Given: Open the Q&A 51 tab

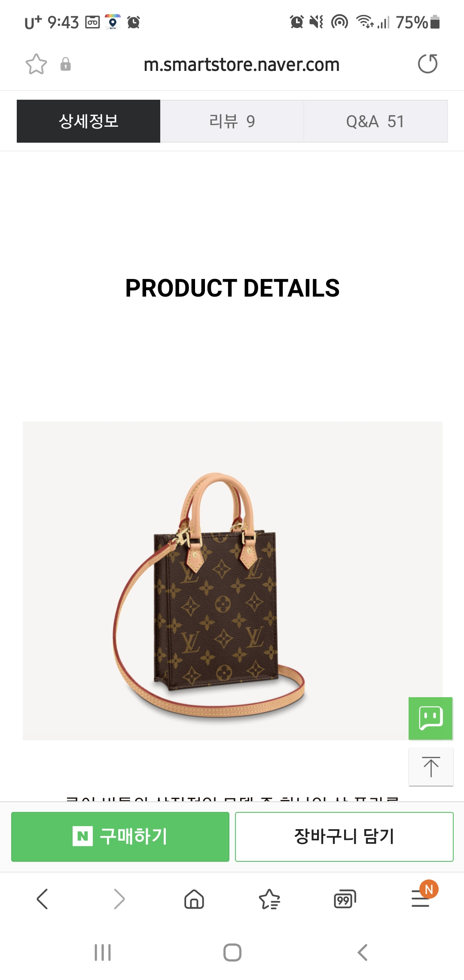Looking at the screenshot, I should [x=376, y=121].
